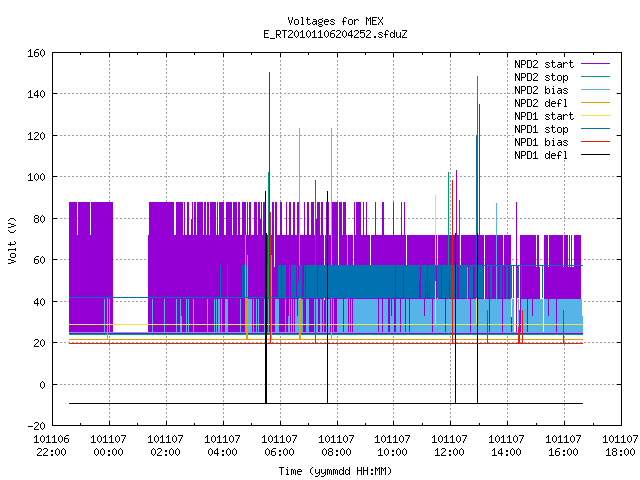Click the x-axis tick '101107 14:00'
Screen dimensions: 640x480
pos(507,446)
